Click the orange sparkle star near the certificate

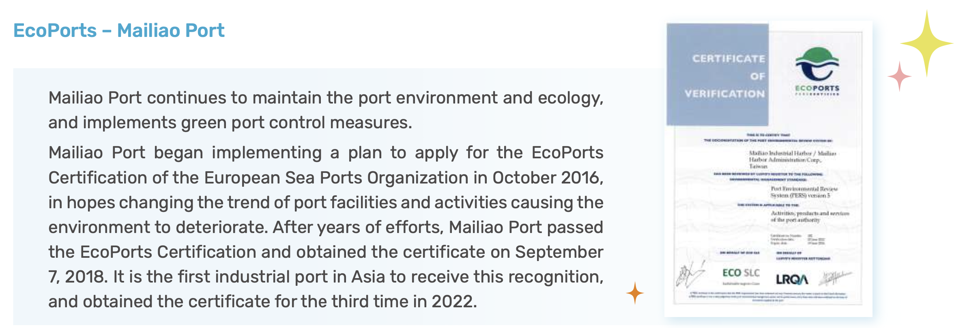coord(635,293)
